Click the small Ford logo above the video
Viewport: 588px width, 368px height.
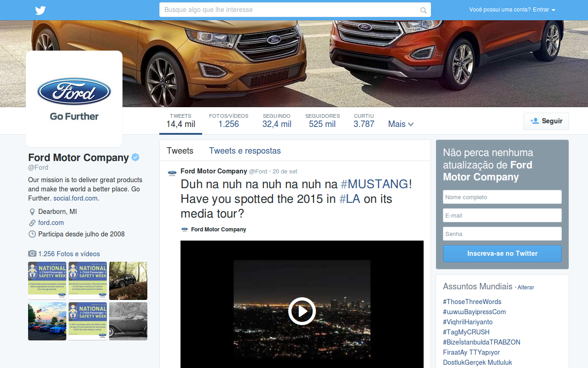[185, 230]
